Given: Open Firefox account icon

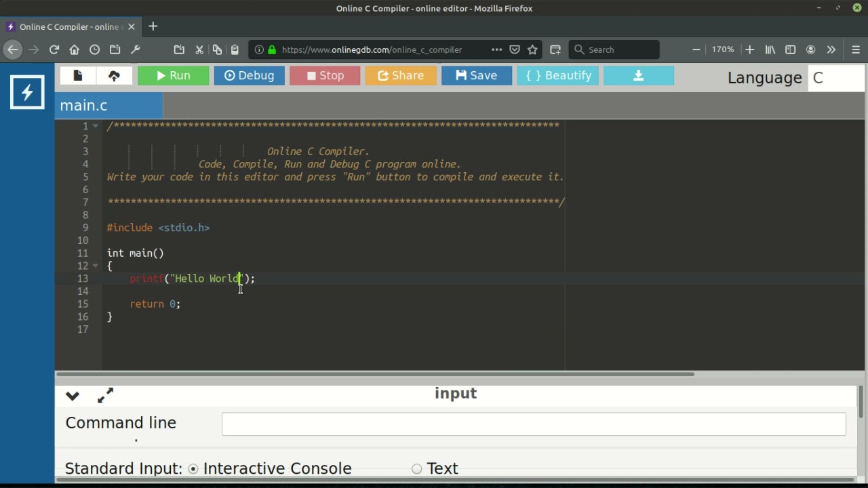Looking at the screenshot, I should click(811, 49).
